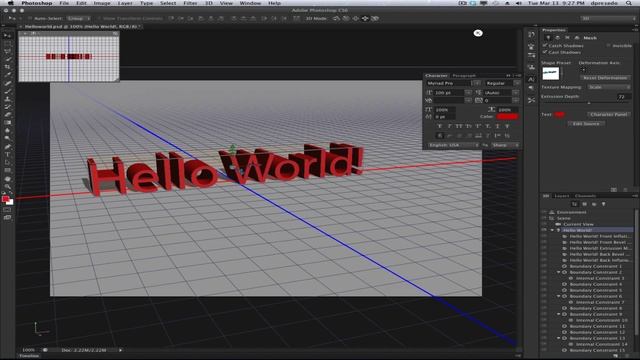Viewport: 640px width, 360px height.
Task: Filter 3D panel by materials
Action: 594,204
